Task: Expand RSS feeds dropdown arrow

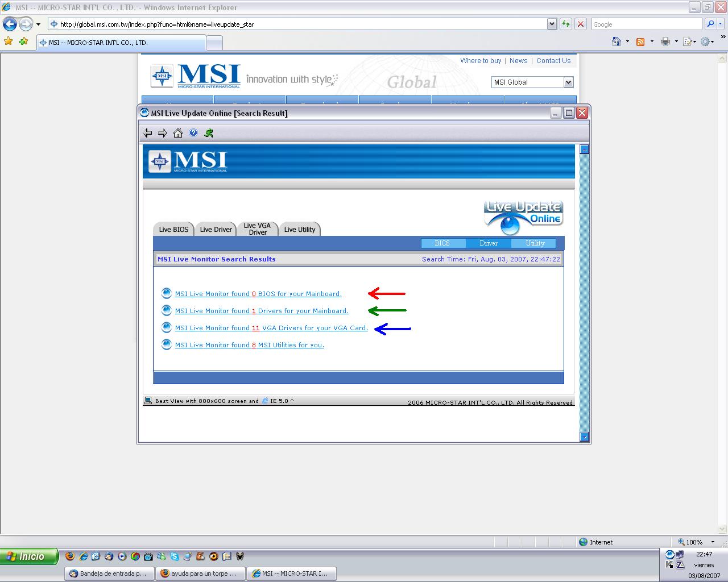Action: pos(652,41)
